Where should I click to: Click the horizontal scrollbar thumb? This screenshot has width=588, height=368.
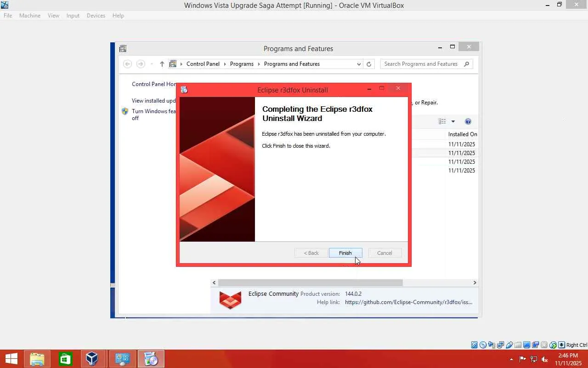pyautogui.click(x=311, y=283)
